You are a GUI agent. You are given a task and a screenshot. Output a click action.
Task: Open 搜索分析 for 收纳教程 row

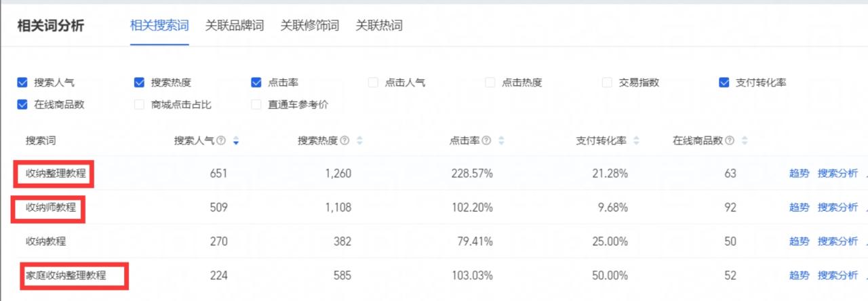coord(837,241)
